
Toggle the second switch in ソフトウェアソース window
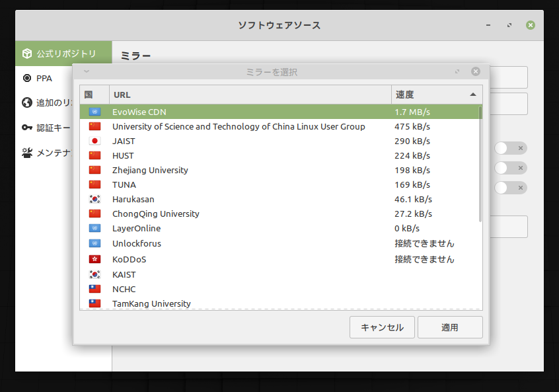[511, 168]
